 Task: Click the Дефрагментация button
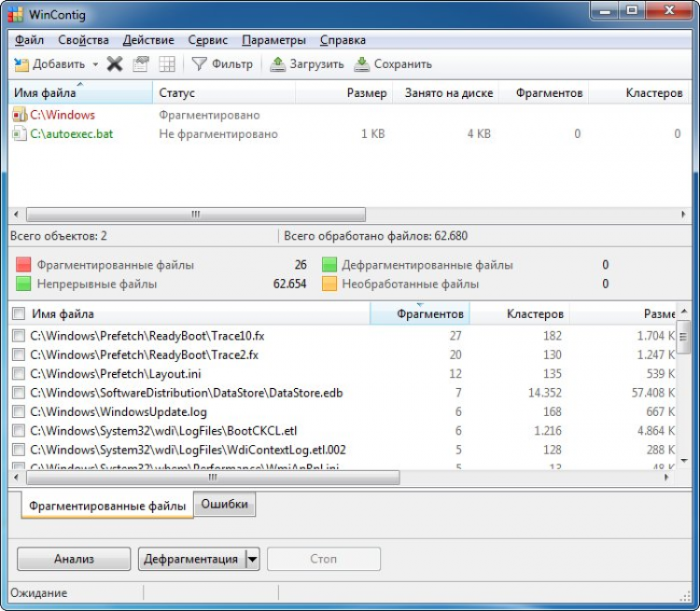(x=191, y=559)
